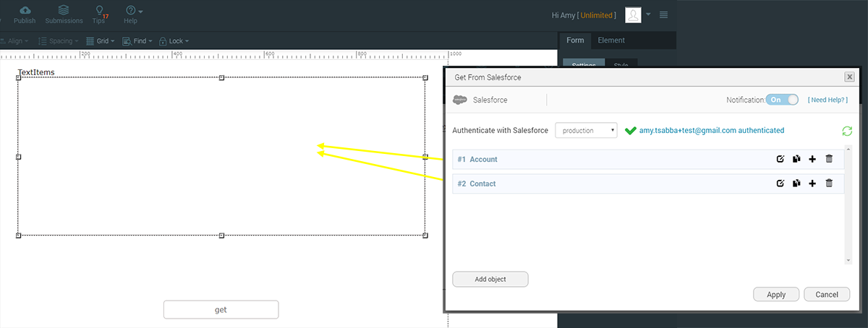Screen dimensions: 868x328
Task: Duplicate the Contact object
Action: (x=796, y=184)
